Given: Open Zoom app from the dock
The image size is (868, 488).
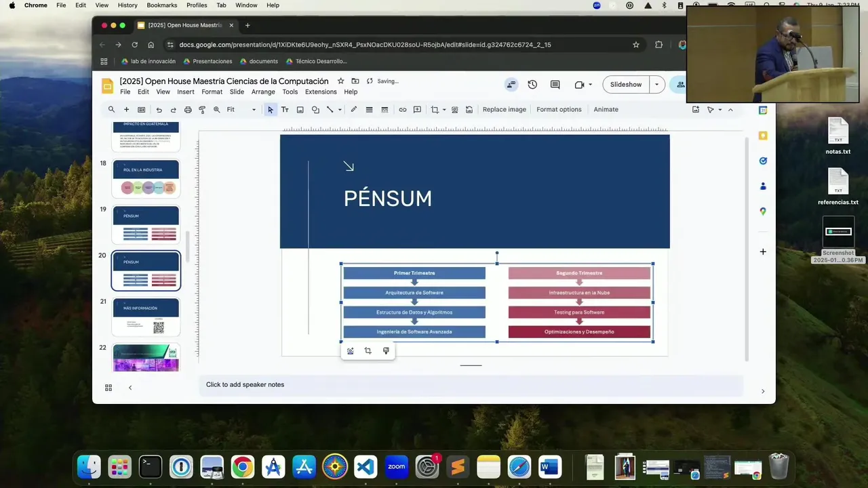Looking at the screenshot, I should (396, 466).
